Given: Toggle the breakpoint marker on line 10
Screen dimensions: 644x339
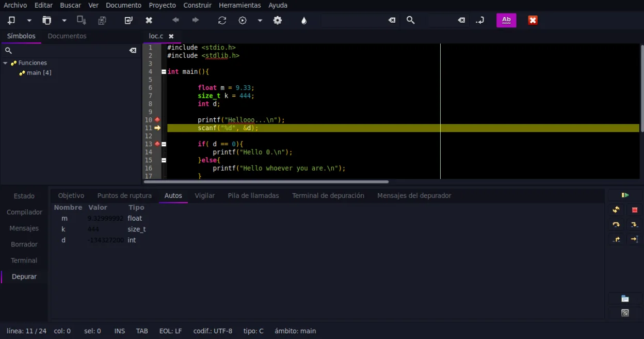Looking at the screenshot, I should tap(157, 120).
